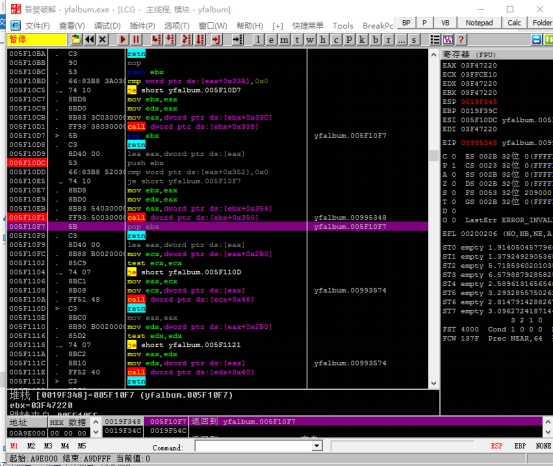Click the red question mark help icon
553x466 pixels.
(461, 40)
